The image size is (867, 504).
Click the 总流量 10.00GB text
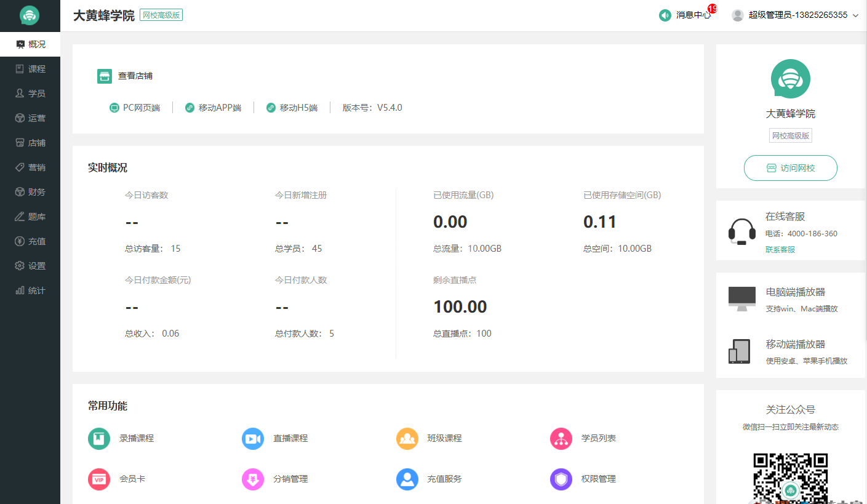468,249
